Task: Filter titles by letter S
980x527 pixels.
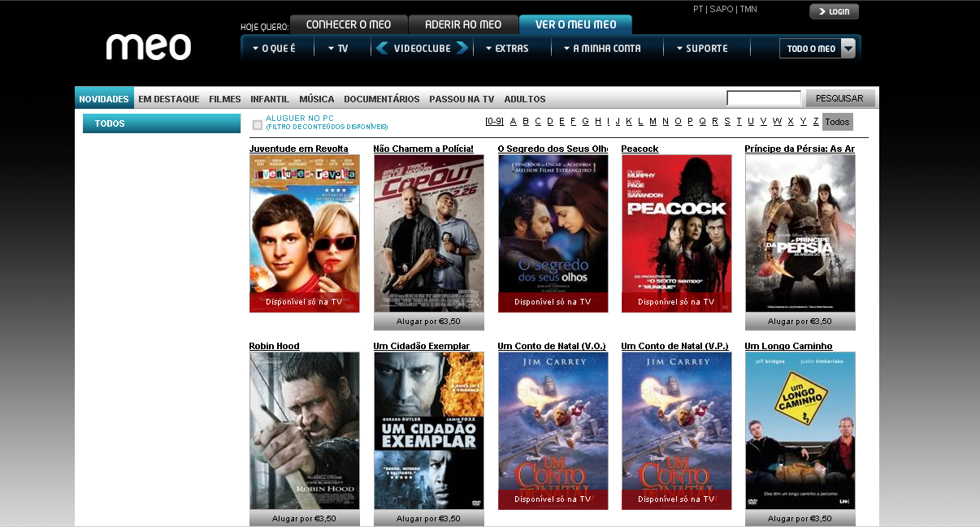Action: coord(726,122)
